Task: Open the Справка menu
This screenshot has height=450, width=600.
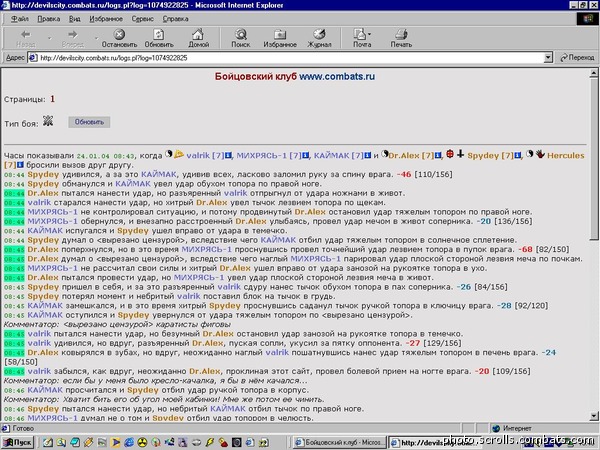Action: (x=175, y=19)
